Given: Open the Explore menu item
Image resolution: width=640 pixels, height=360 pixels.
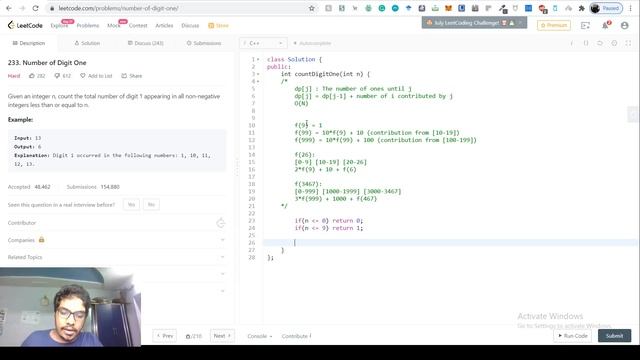Looking at the screenshot, I should click(59, 25).
